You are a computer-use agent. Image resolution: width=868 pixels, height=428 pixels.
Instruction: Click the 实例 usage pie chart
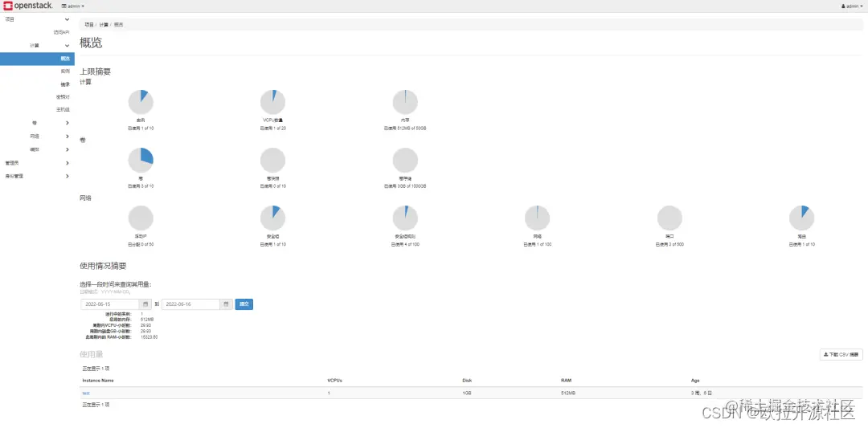click(141, 102)
